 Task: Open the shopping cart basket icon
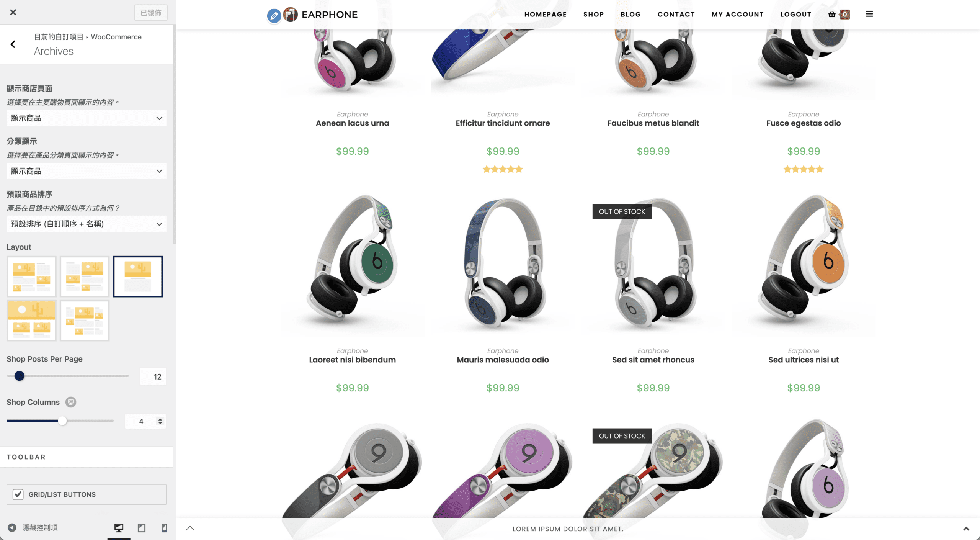coord(832,14)
